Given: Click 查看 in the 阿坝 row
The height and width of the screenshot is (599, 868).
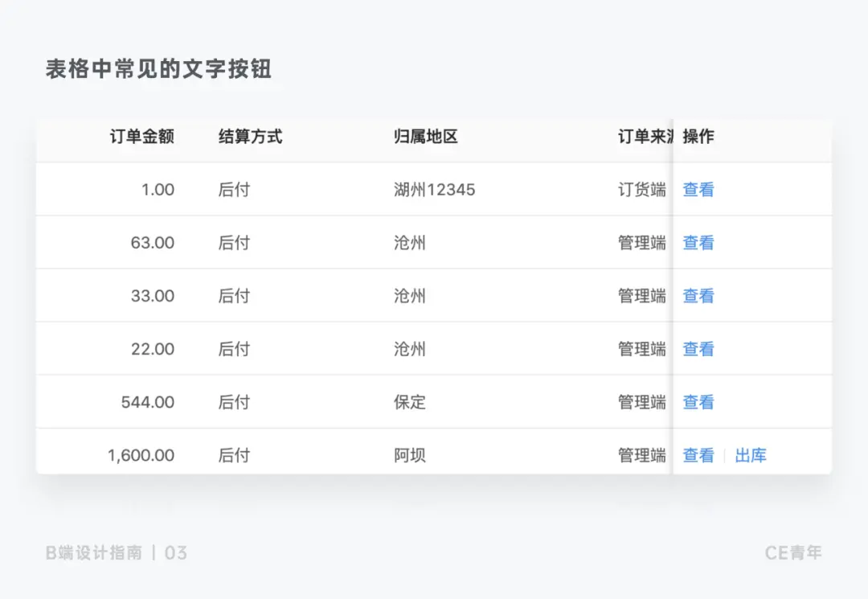Looking at the screenshot, I should (x=698, y=455).
